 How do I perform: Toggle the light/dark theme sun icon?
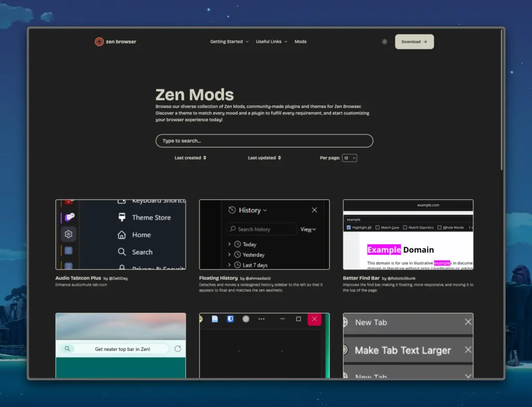tap(384, 42)
